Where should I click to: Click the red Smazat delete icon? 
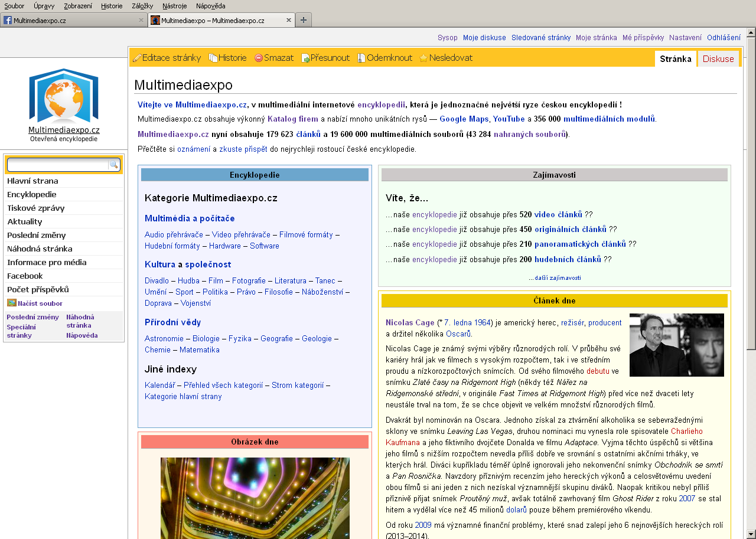tap(259, 58)
